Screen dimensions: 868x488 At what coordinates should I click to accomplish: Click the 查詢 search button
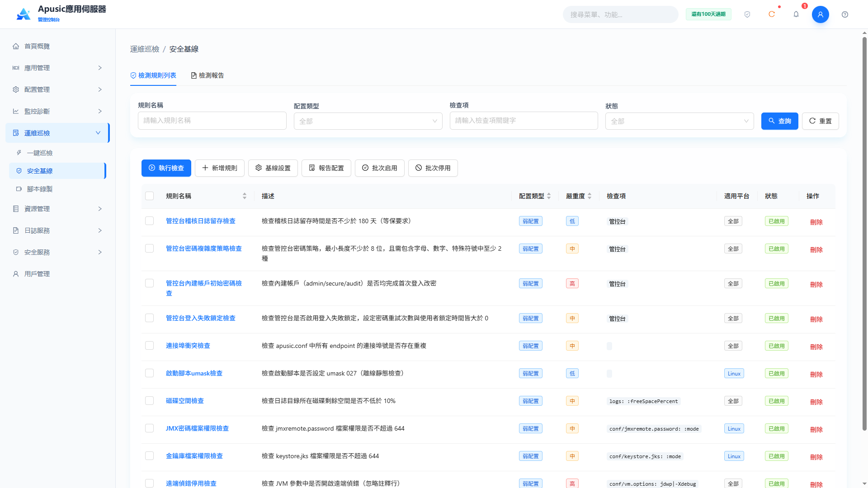click(x=780, y=121)
